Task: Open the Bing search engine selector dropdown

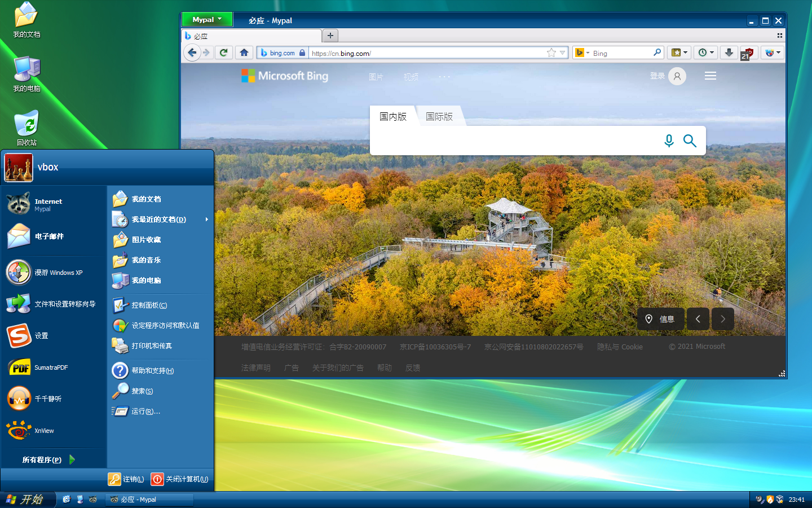Action: click(x=582, y=52)
